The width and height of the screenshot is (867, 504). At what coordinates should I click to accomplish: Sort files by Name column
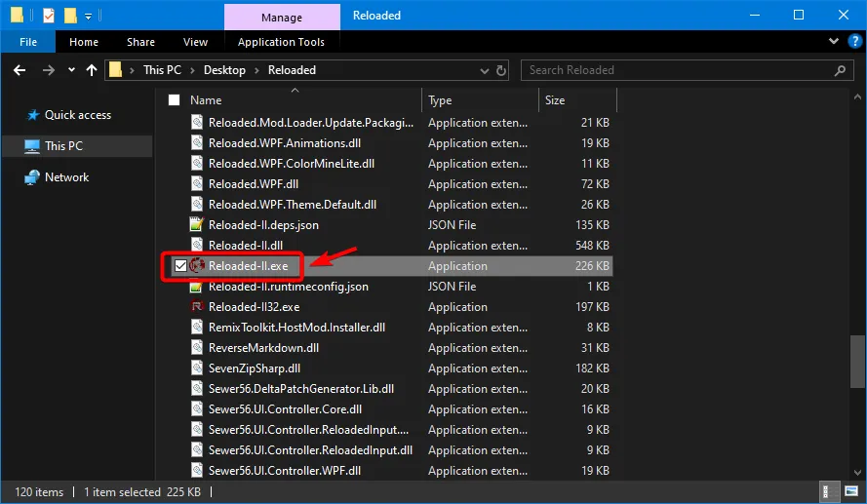(x=206, y=100)
